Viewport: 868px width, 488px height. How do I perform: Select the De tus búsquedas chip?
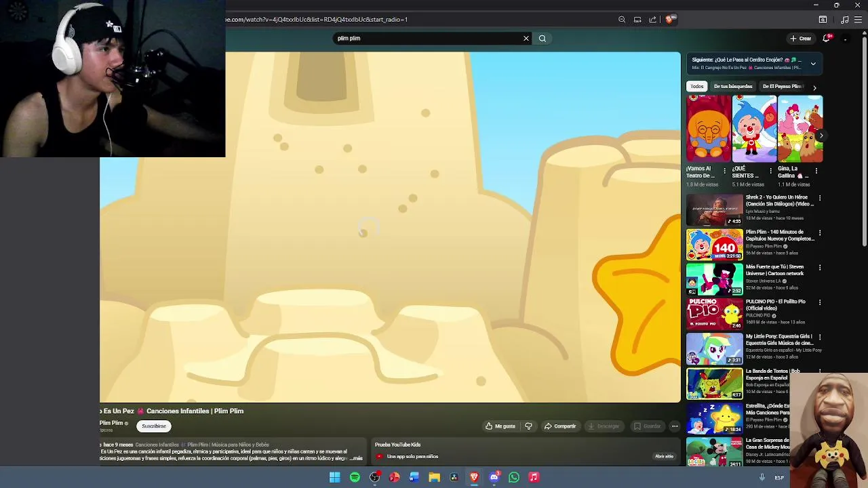[733, 86]
